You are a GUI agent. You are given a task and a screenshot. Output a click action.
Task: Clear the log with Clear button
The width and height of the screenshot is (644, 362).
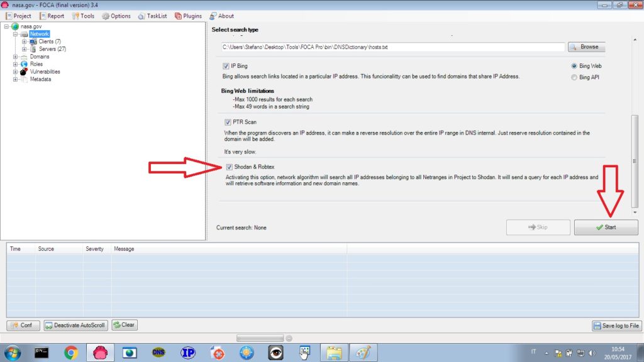125,325
